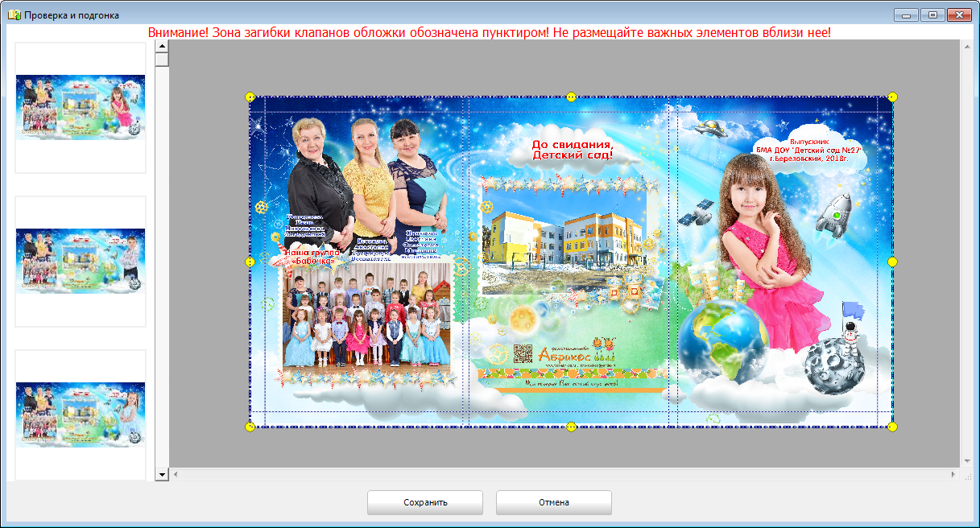Click the cover image in the canvas
The height and width of the screenshot is (528, 980).
(571, 262)
